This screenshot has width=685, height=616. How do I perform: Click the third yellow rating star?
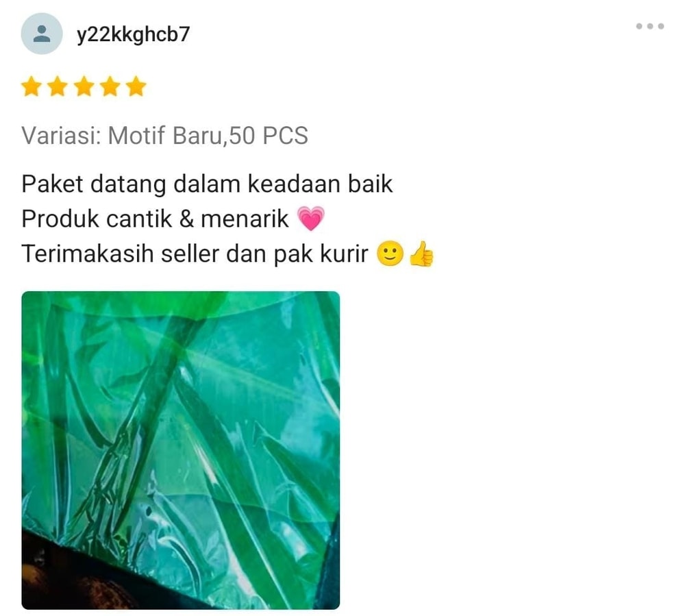(x=84, y=86)
